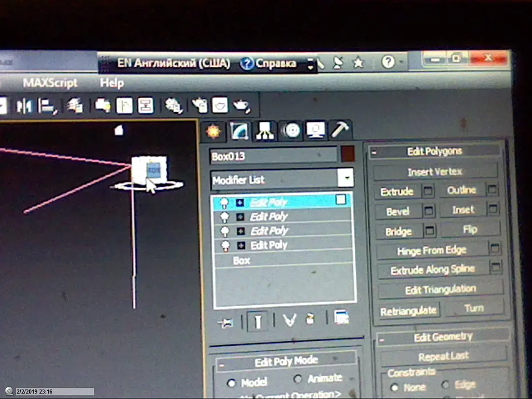Viewport: 532px width, 399px height.
Task: Open the MAXScript menu
Action: click(x=50, y=83)
